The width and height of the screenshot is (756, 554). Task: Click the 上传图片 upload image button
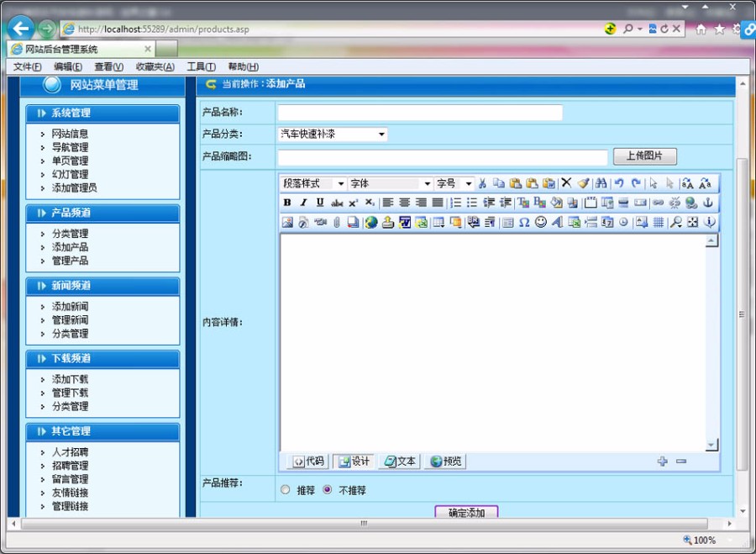644,155
